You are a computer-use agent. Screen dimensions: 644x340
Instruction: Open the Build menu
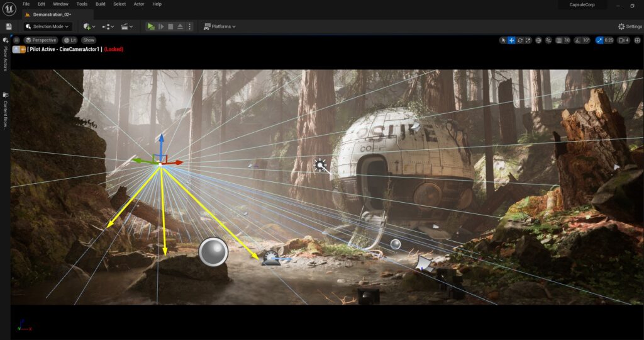[x=100, y=4]
